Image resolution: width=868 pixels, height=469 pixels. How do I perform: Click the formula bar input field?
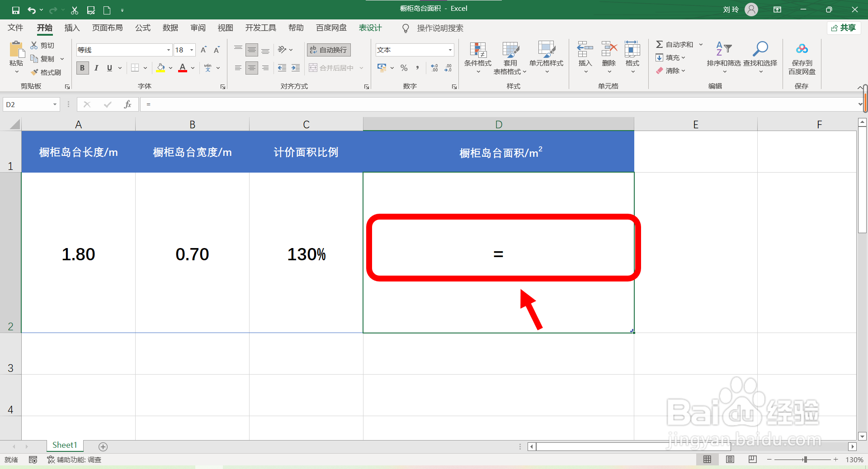click(498, 104)
